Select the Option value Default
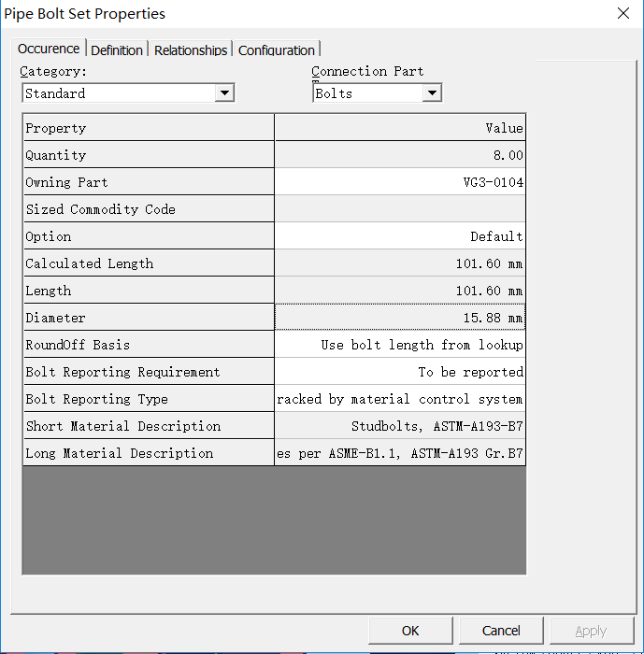 pyautogui.click(x=400, y=236)
